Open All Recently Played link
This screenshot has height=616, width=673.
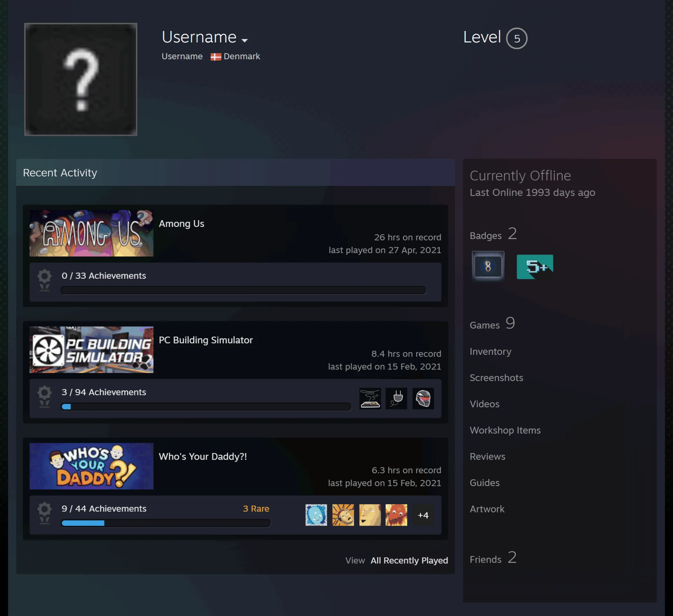pos(409,561)
